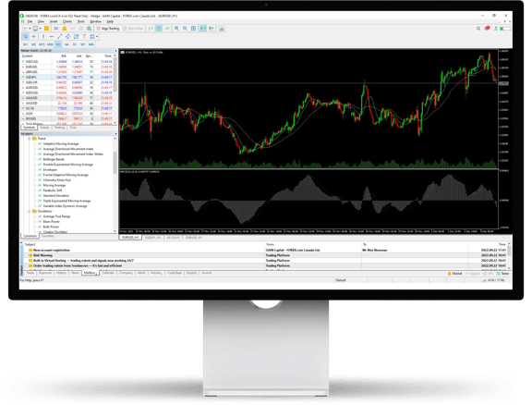Open the Help menu
This screenshot has width=532, height=405.
[110, 21]
